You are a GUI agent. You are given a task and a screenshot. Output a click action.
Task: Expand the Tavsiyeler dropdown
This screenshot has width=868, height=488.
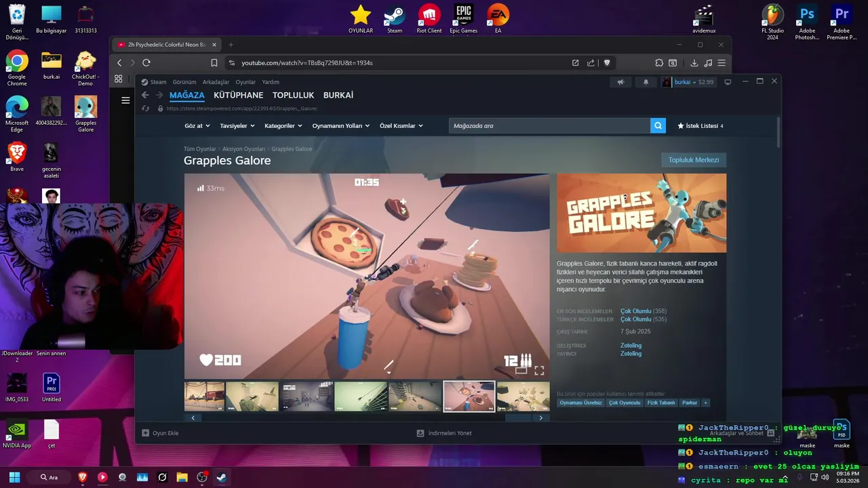click(x=237, y=126)
